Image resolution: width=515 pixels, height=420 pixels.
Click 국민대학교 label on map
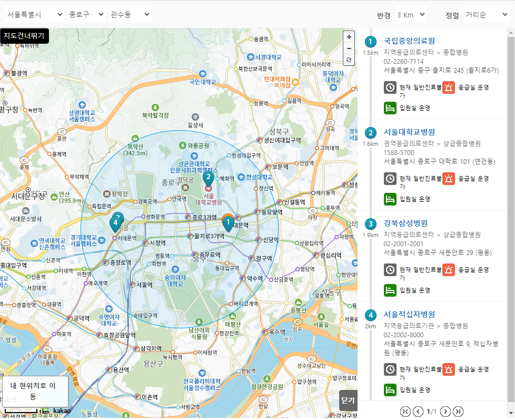pos(203,82)
